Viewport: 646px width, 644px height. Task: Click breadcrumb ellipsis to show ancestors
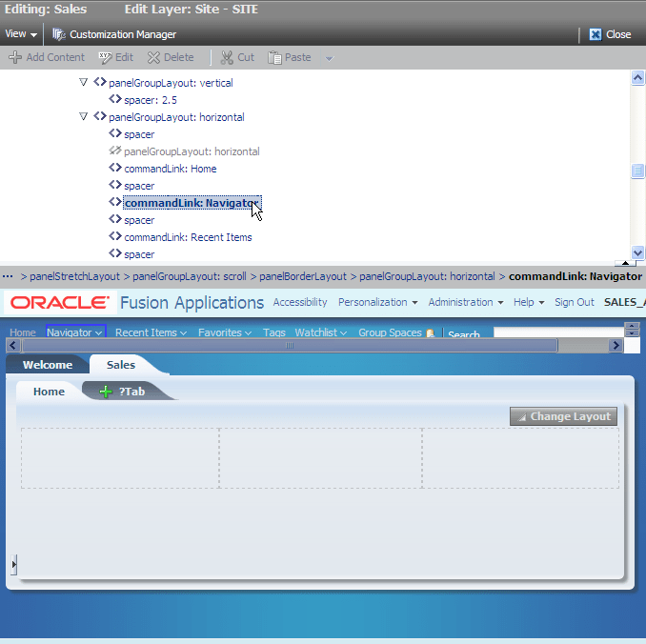coord(8,276)
